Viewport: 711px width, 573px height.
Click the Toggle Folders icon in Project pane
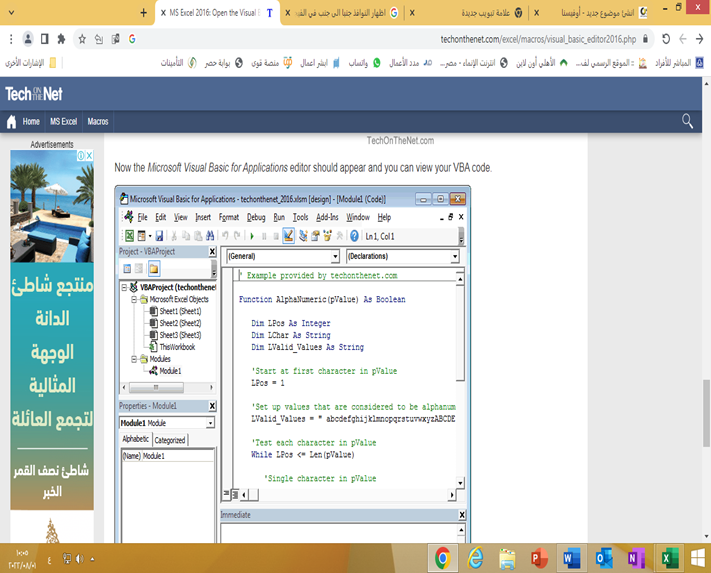154,269
